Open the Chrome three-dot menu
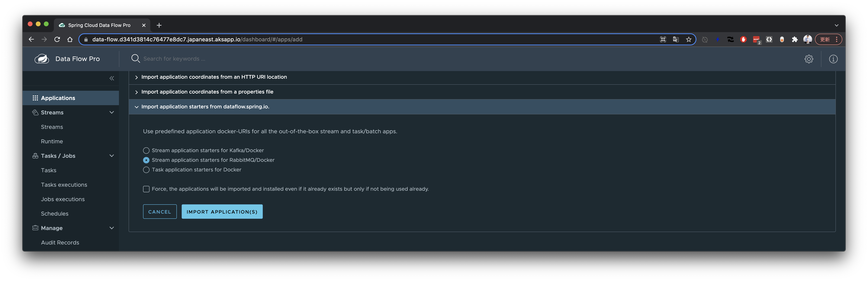 [x=836, y=39]
